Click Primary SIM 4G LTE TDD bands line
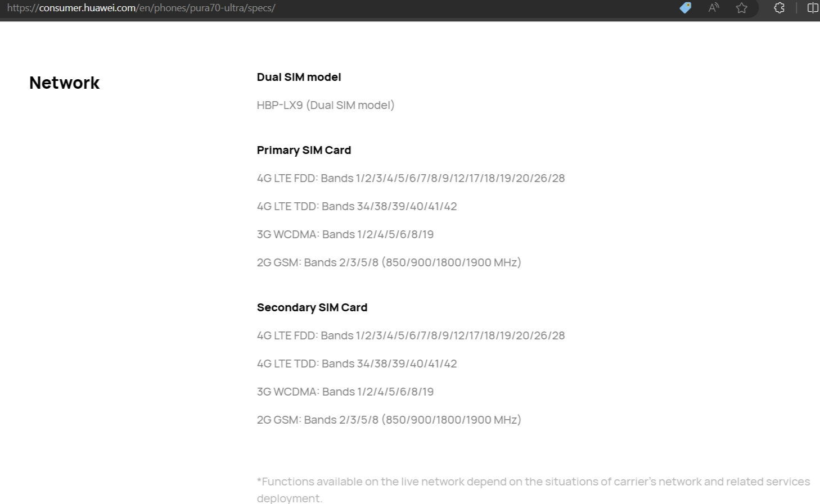 (x=357, y=206)
